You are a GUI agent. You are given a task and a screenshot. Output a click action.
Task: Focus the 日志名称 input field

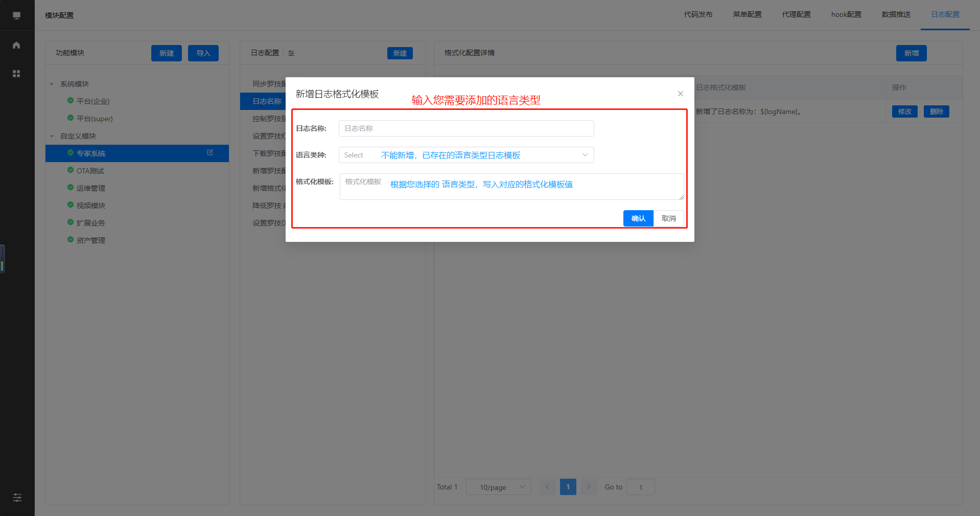coord(466,128)
